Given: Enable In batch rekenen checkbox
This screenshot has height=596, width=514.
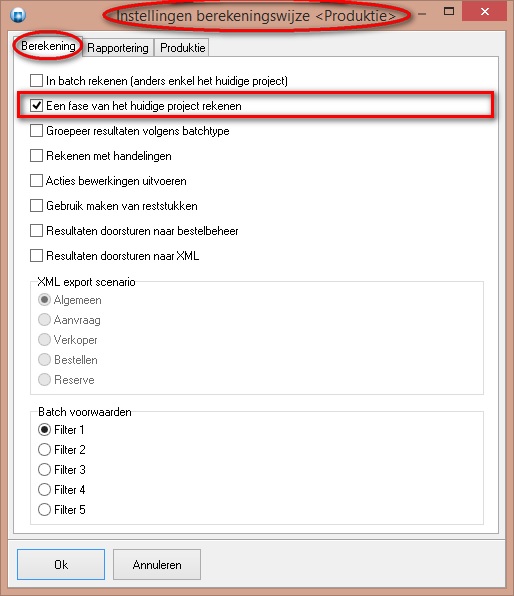Looking at the screenshot, I should (x=36, y=81).
